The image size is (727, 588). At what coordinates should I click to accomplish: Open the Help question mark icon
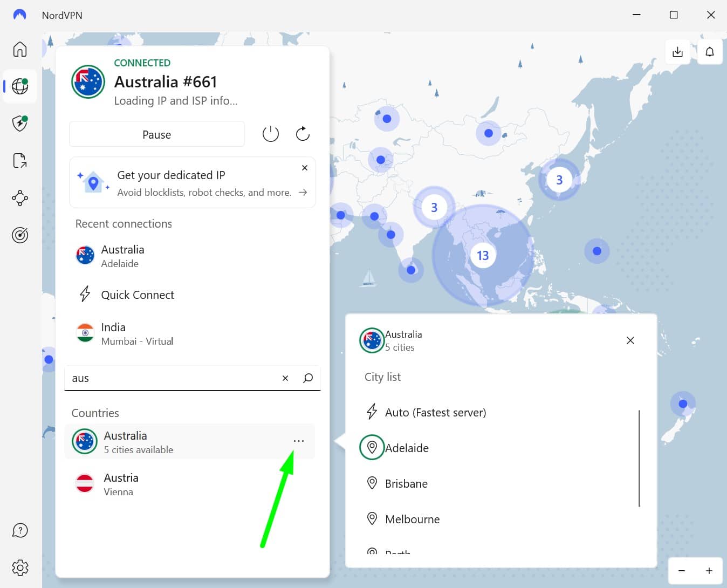click(x=20, y=531)
